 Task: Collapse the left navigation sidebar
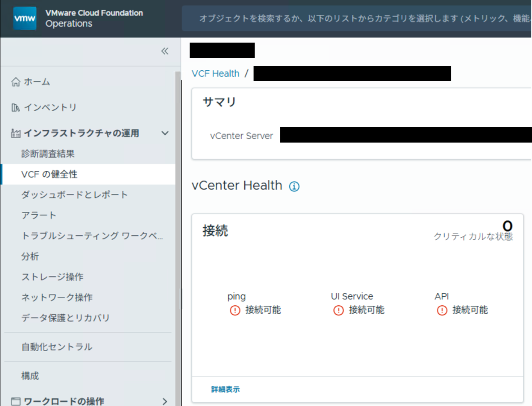coord(165,51)
